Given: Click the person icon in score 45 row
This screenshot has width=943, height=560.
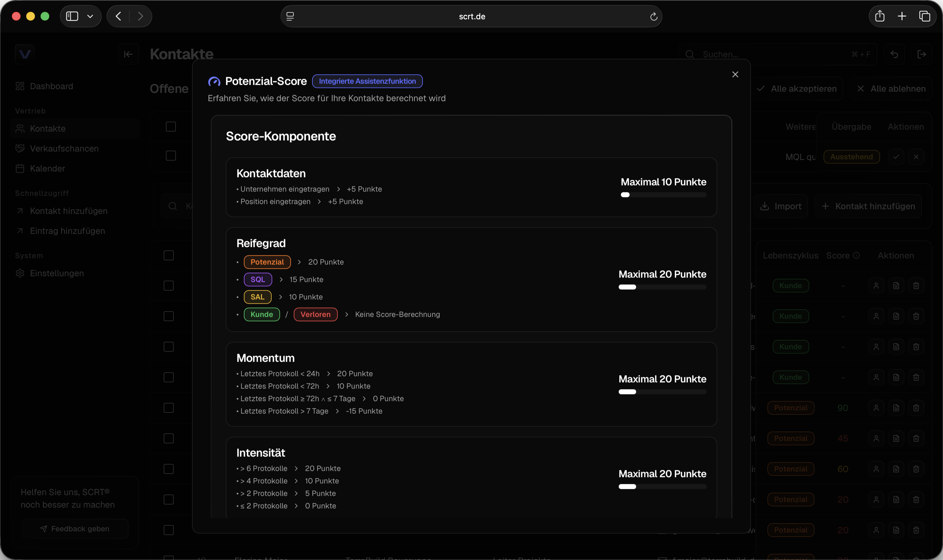Looking at the screenshot, I should pos(876,438).
